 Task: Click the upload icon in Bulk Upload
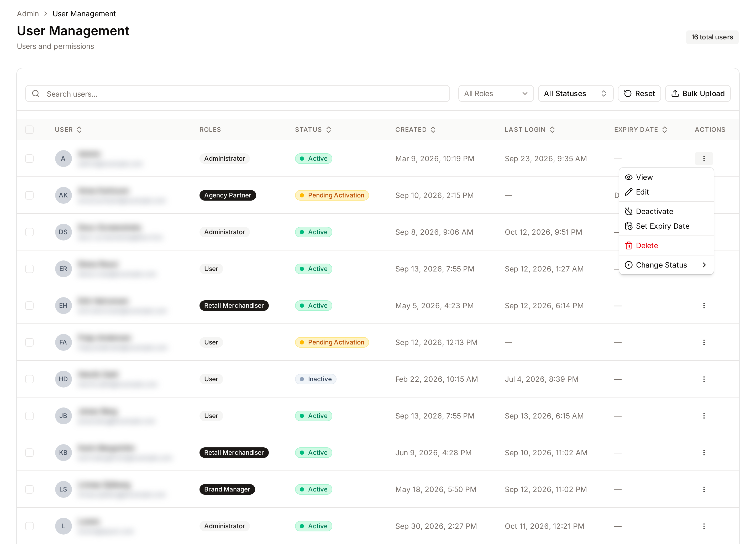(x=675, y=94)
